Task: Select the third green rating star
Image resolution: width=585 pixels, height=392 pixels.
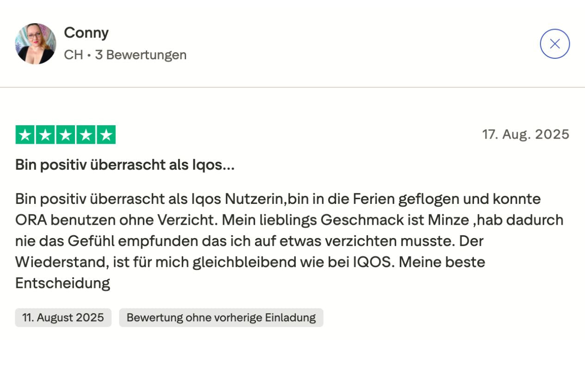Action: click(x=66, y=135)
